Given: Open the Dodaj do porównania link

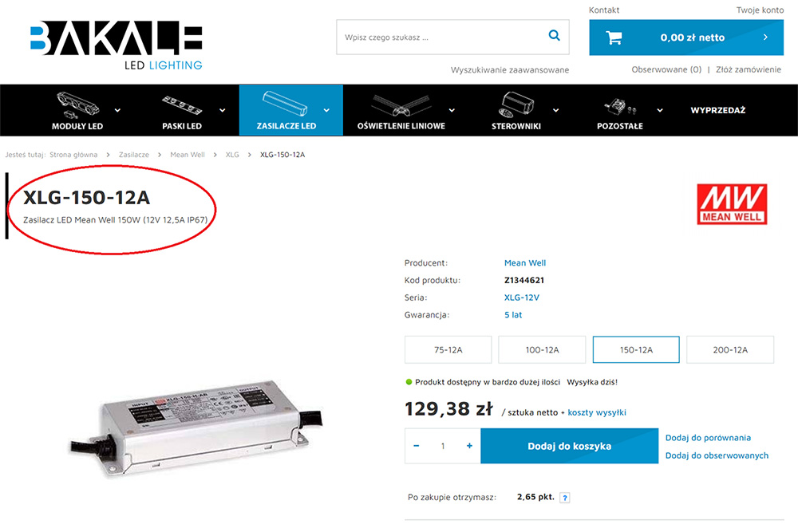Looking at the screenshot, I should (x=708, y=437).
